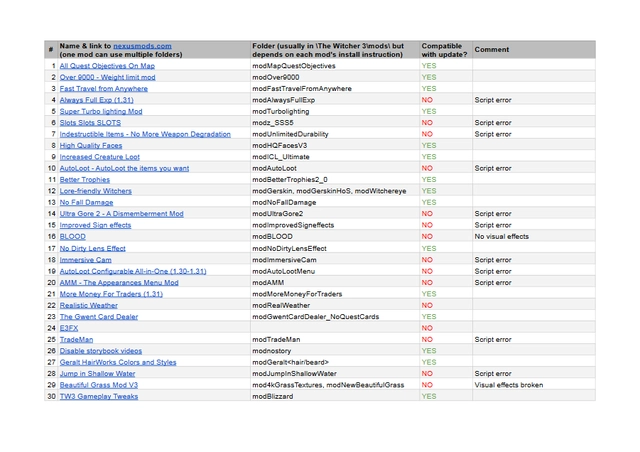640x452 pixels.
Task: Open Increased Creature Loot link
Action: pyautogui.click(x=100, y=157)
